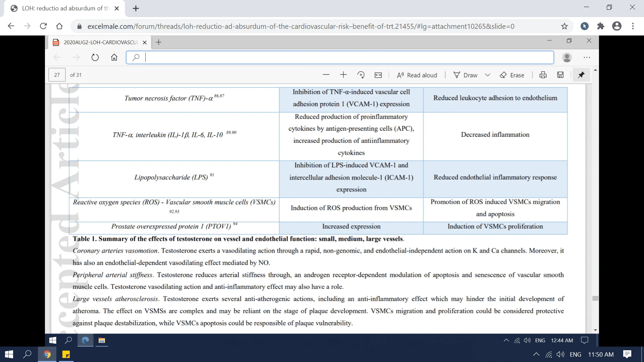644x362 pixels.
Task: Select the Erase tool
Action: click(x=512, y=75)
